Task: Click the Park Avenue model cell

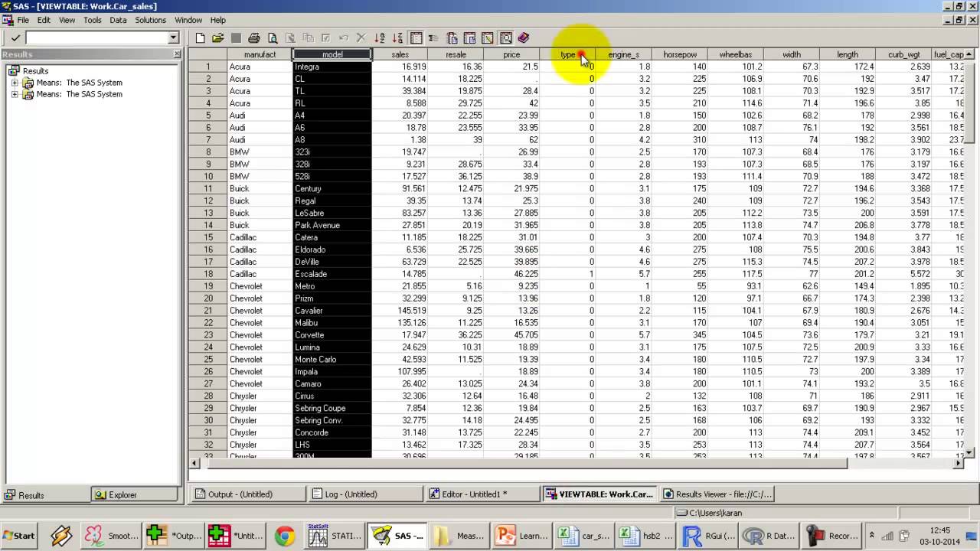Action: tap(332, 225)
